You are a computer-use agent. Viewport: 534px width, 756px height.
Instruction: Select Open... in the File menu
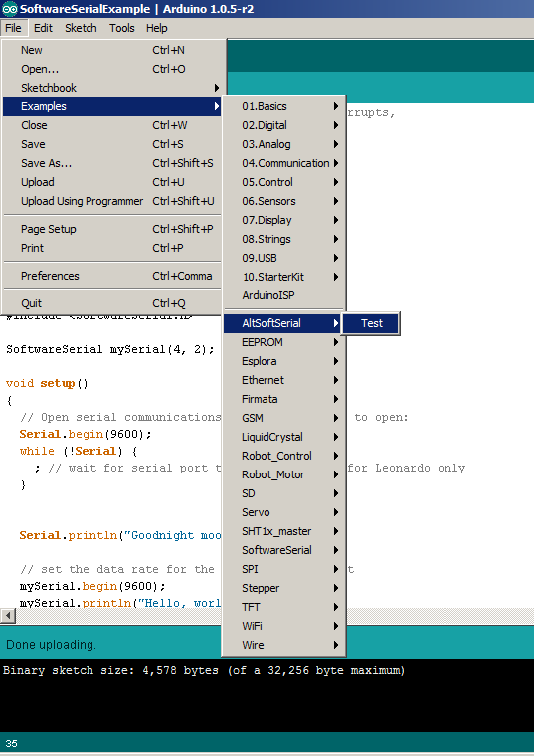[x=111, y=69]
